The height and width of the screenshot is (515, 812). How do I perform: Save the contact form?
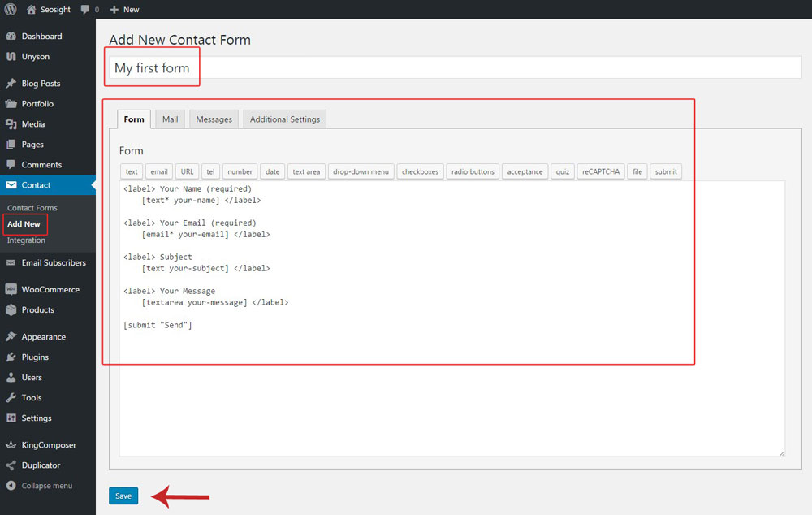(x=123, y=496)
